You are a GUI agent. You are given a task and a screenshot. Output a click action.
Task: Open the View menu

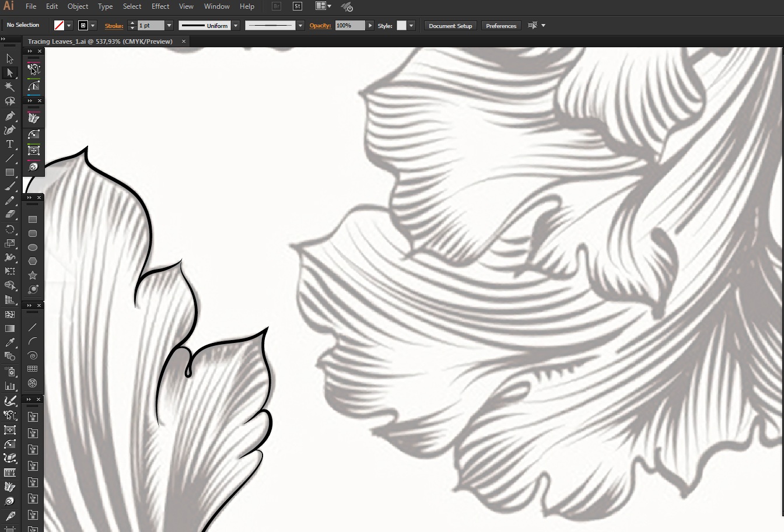click(186, 6)
